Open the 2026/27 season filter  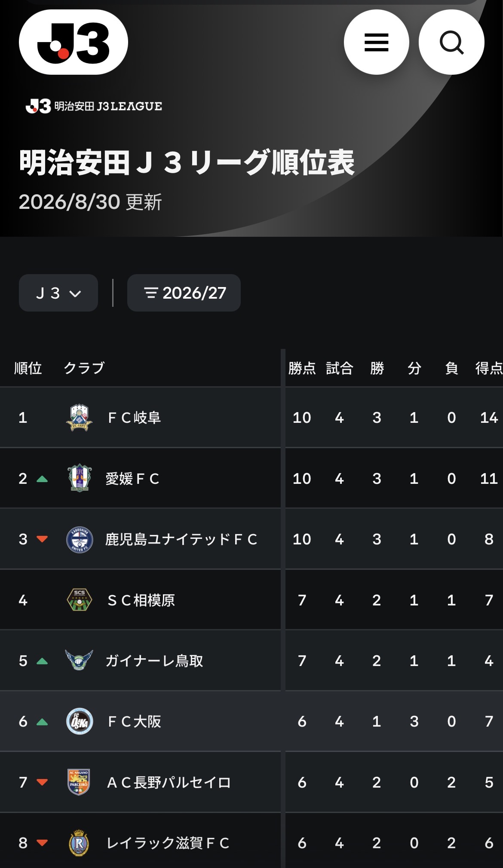[x=184, y=293]
